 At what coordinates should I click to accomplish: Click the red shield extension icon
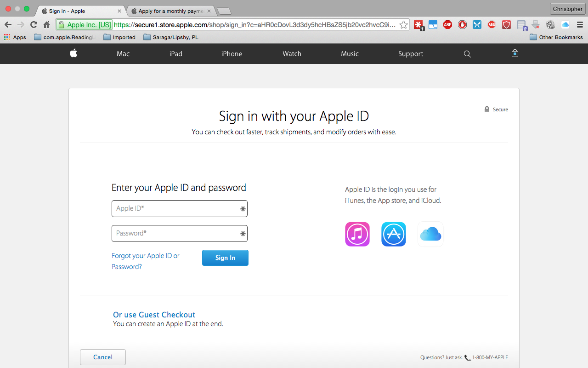[506, 25]
